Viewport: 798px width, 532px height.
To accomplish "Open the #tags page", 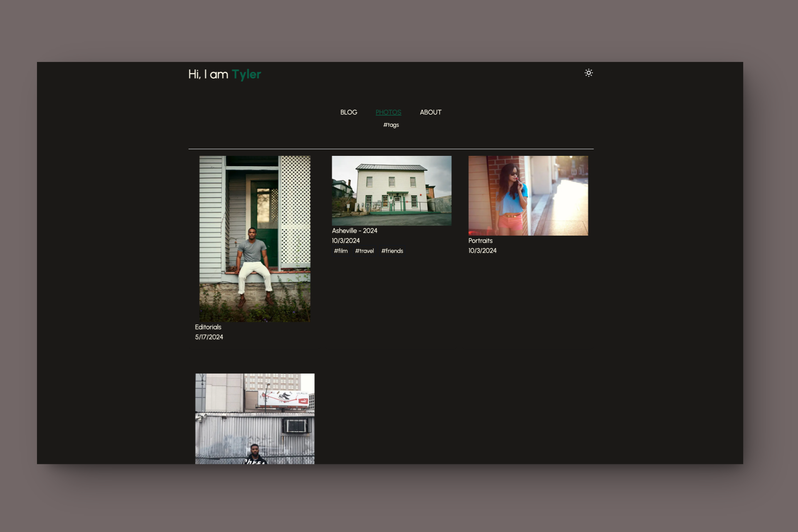I will [x=391, y=125].
